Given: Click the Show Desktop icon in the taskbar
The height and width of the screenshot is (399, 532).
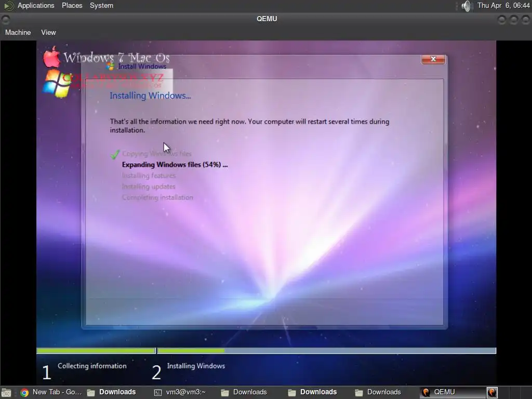Looking at the screenshot, I should pyautogui.click(x=6, y=393).
